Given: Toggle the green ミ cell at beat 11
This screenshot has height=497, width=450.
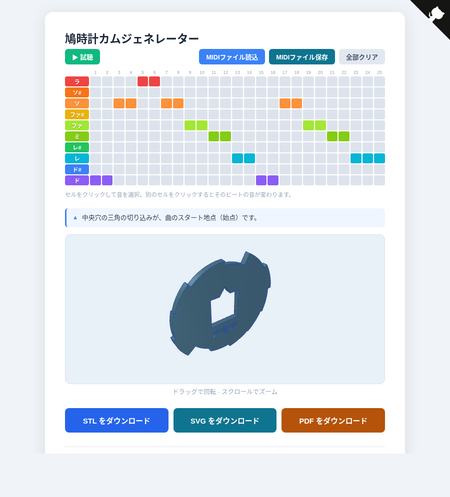Looking at the screenshot, I should (214, 136).
